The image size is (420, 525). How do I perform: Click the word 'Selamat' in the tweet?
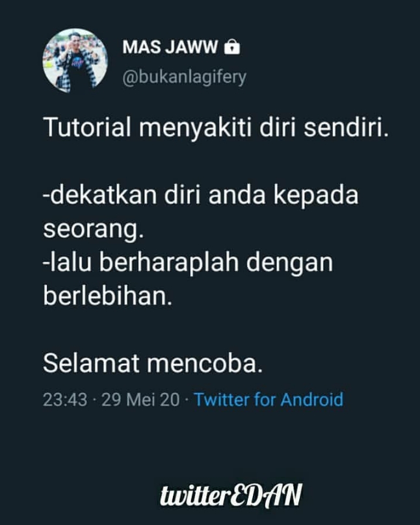[91, 363]
